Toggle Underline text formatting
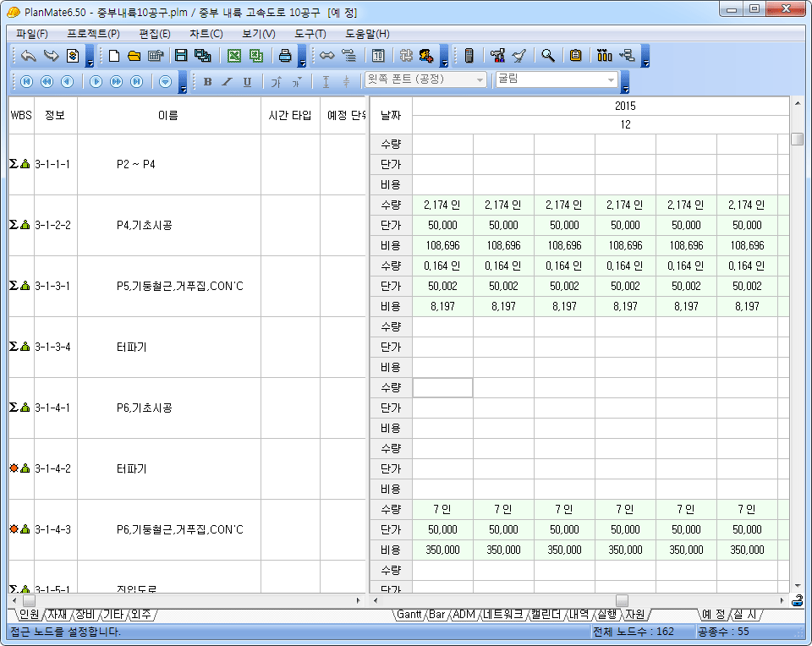812x646 pixels. coord(247,82)
